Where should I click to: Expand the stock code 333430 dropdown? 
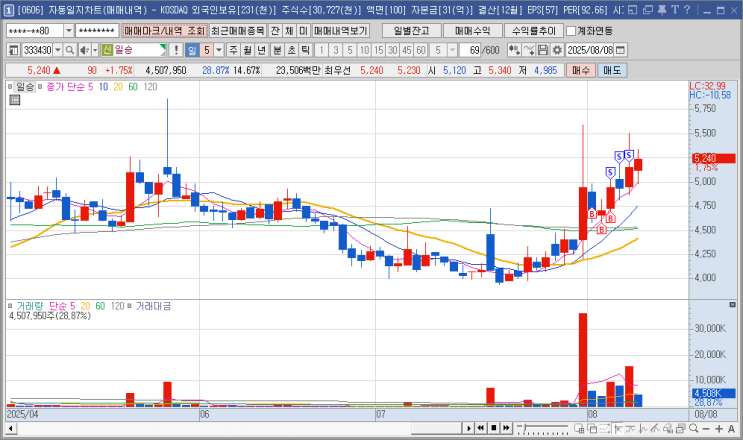(58, 50)
